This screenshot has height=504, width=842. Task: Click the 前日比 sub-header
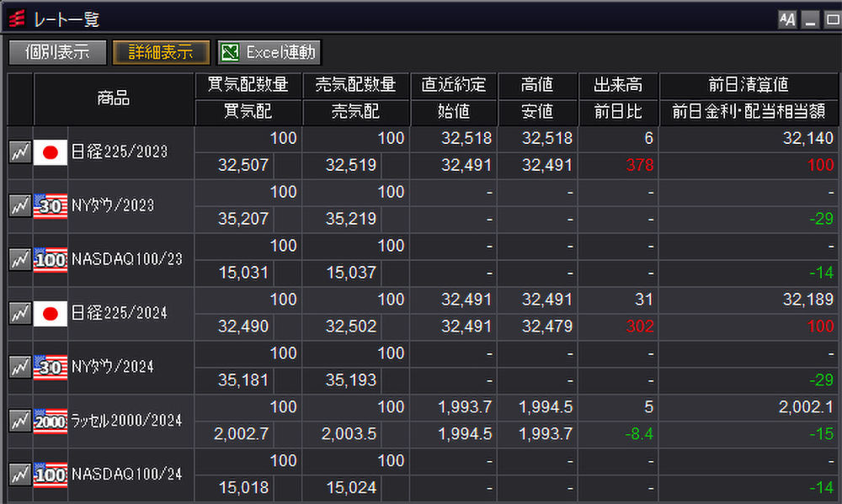[x=618, y=112]
